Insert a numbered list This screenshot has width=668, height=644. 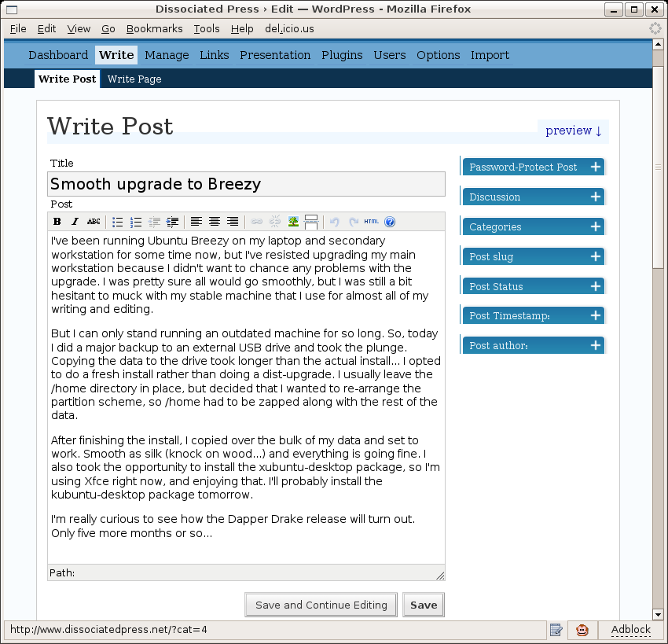click(x=136, y=222)
